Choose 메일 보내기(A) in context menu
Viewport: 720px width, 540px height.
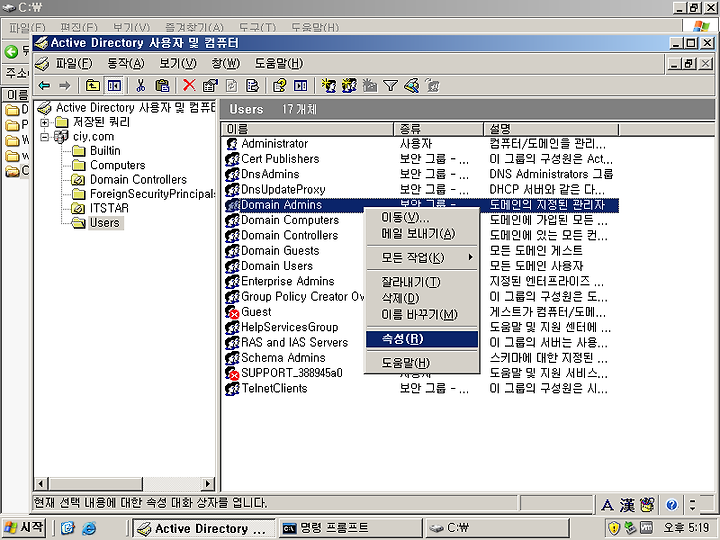[422, 234]
